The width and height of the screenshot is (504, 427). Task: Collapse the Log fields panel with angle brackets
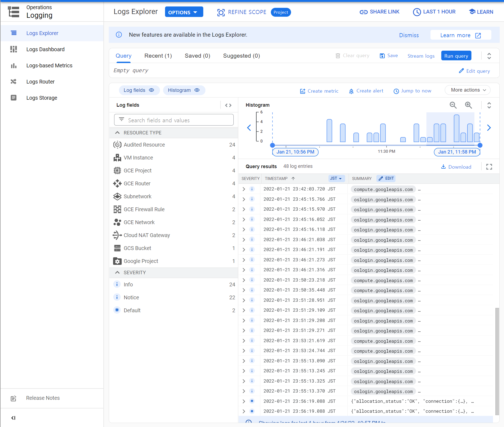228,105
